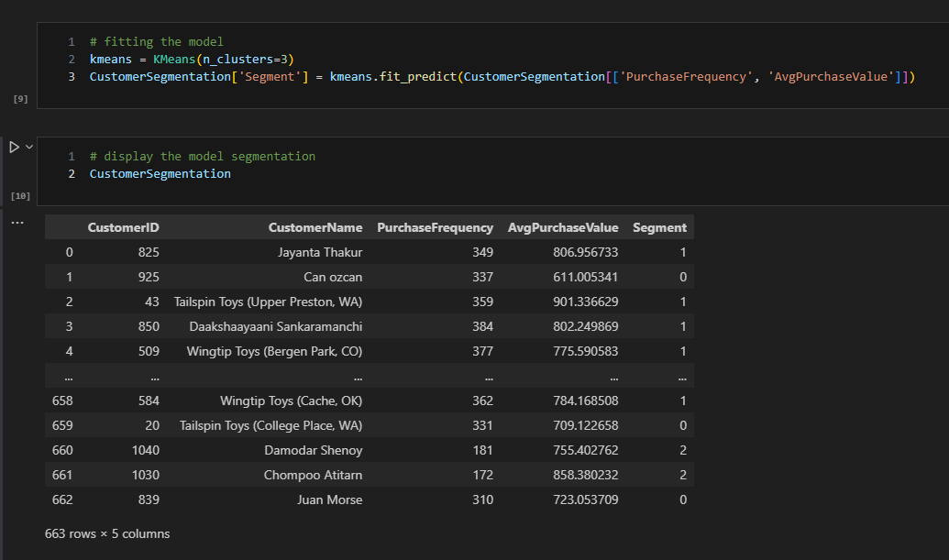
Task: Click row index 662
Action: tap(62, 500)
